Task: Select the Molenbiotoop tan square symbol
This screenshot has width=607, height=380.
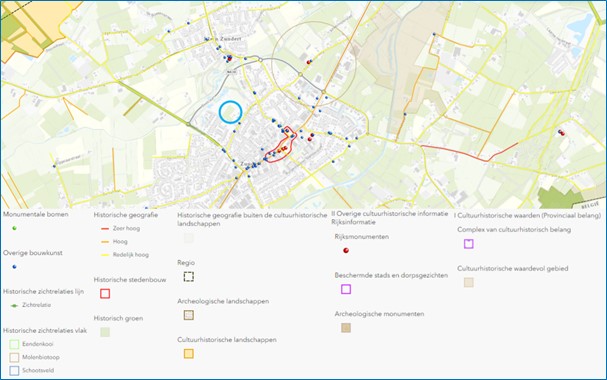Action: [x=14, y=357]
